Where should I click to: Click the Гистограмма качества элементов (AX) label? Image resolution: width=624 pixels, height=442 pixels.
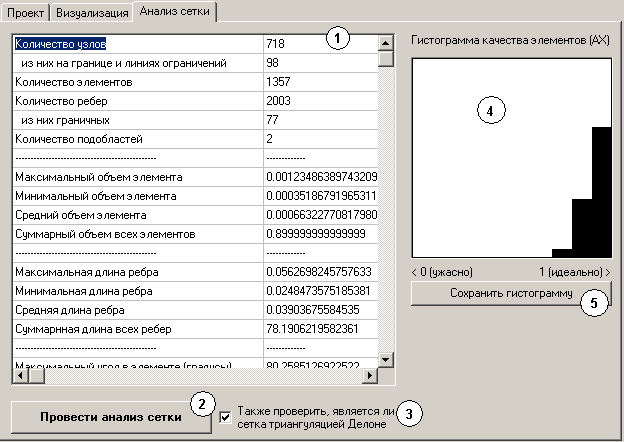tap(510, 40)
